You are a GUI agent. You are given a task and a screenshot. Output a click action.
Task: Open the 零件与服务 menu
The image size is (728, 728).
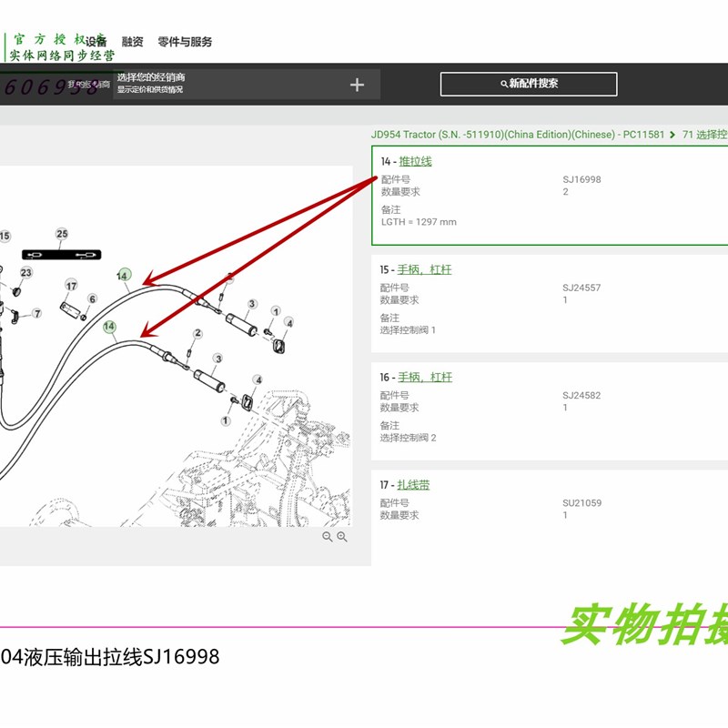click(x=185, y=42)
